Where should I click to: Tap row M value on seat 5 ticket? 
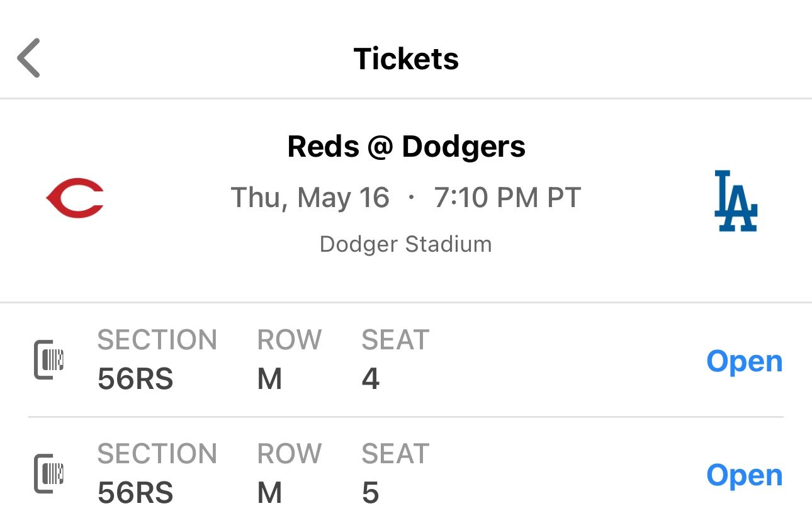tap(269, 493)
